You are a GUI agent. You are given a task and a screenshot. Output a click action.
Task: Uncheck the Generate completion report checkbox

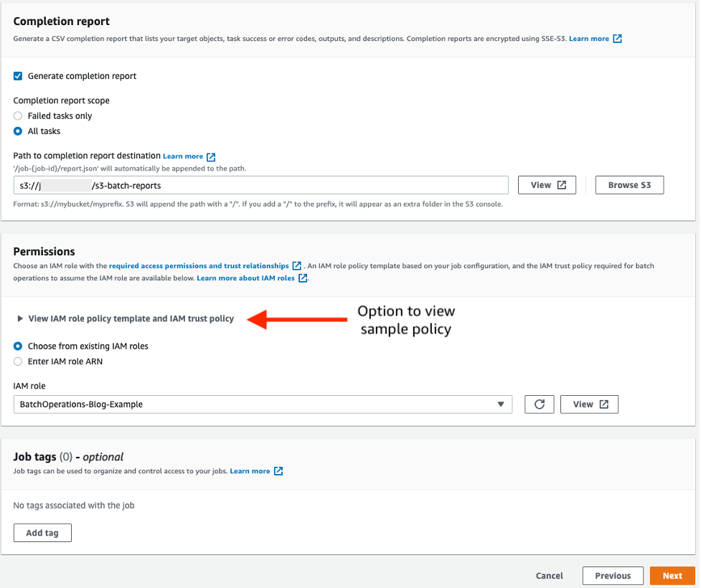pyautogui.click(x=18, y=75)
